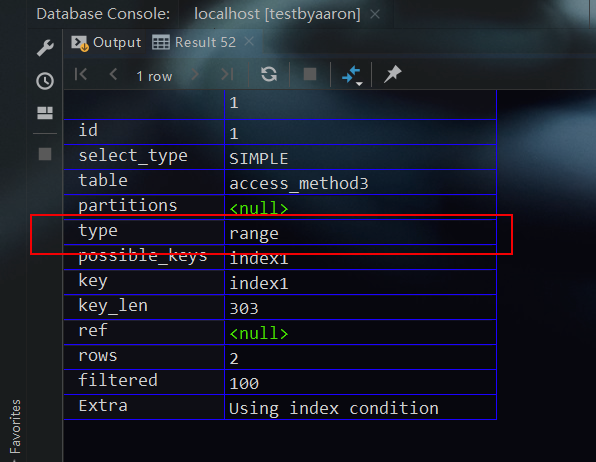Viewport: 596px width, 462px height.
Task: Click the 'range' value cell
Action: coord(360,232)
